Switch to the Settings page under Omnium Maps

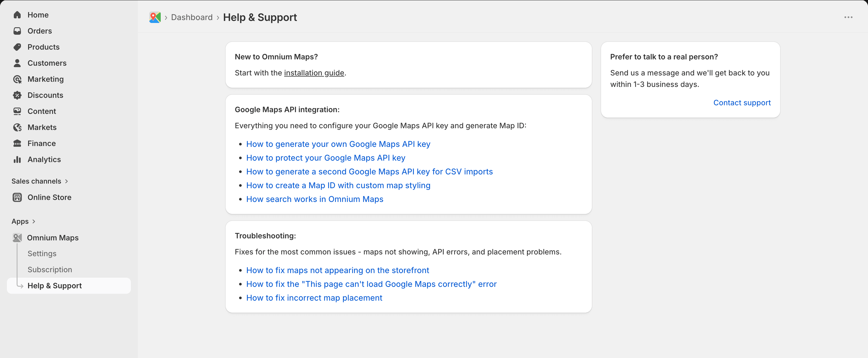pyautogui.click(x=42, y=254)
